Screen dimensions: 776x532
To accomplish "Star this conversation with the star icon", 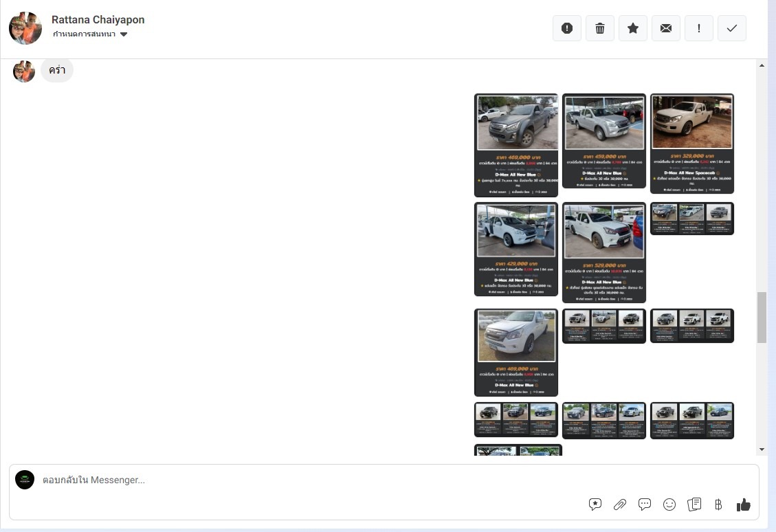I will pyautogui.click(x=633, y=28).
